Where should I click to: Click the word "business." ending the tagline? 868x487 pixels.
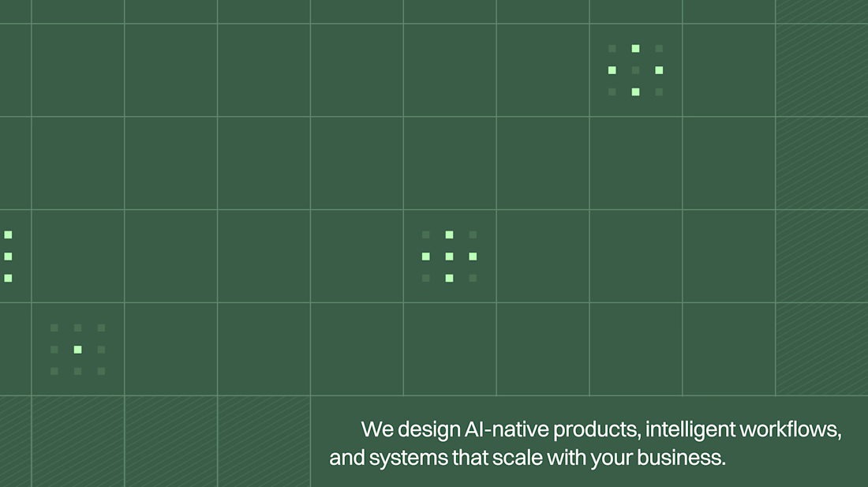click(681, 458)
